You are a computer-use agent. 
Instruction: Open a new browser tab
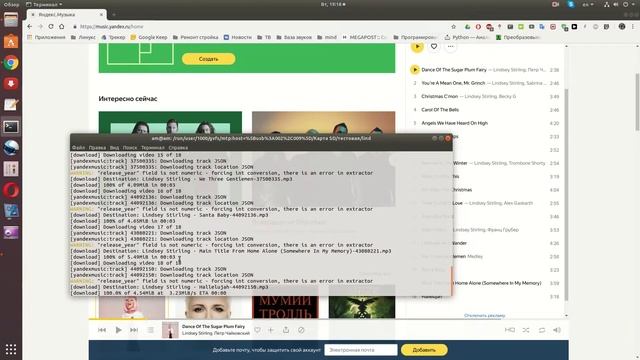pos(114,15)
